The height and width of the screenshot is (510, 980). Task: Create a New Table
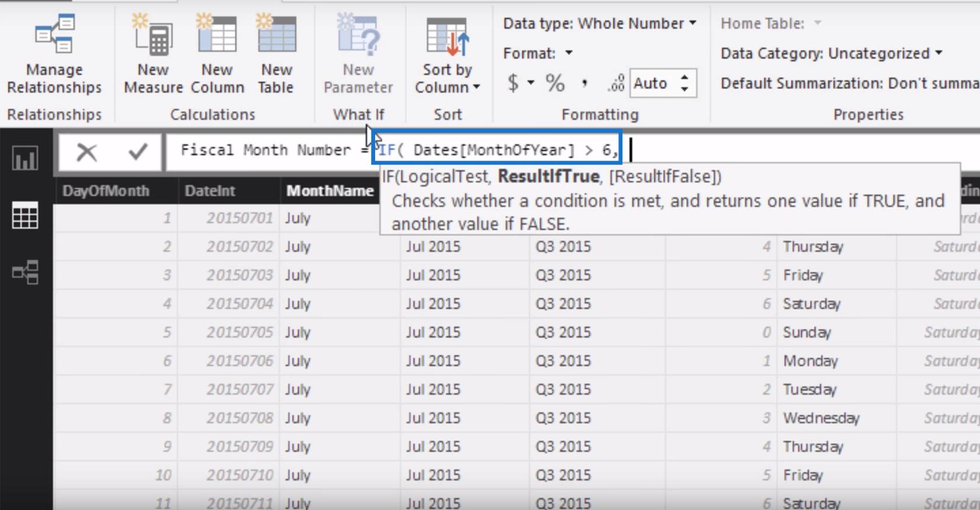(276, 54)
